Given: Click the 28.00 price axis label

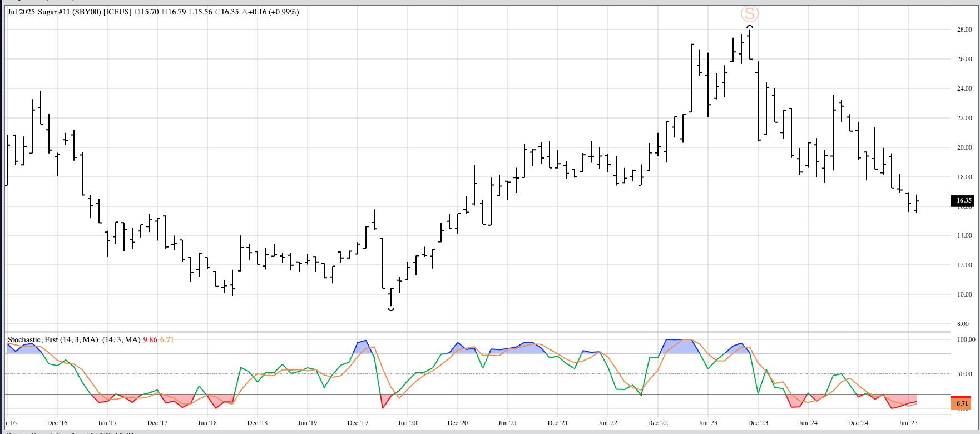Looking at the screenshot, I should point(964,29).
